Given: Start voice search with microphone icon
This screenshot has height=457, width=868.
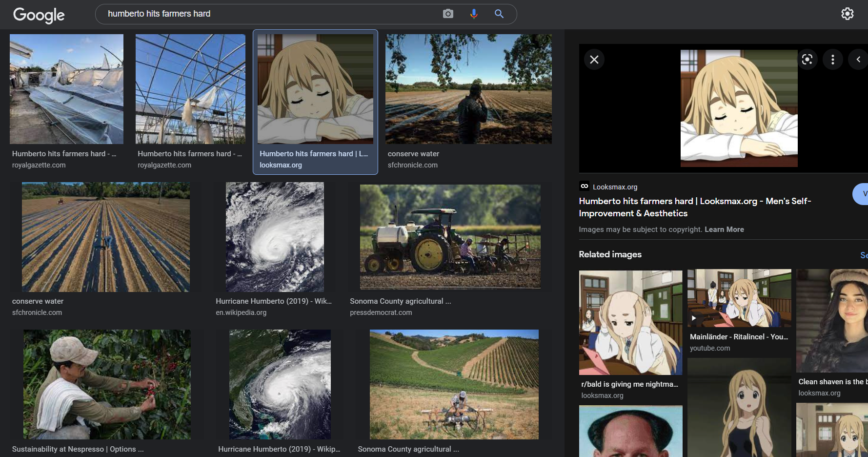Looking at the screenshot, I should (473, 14).
